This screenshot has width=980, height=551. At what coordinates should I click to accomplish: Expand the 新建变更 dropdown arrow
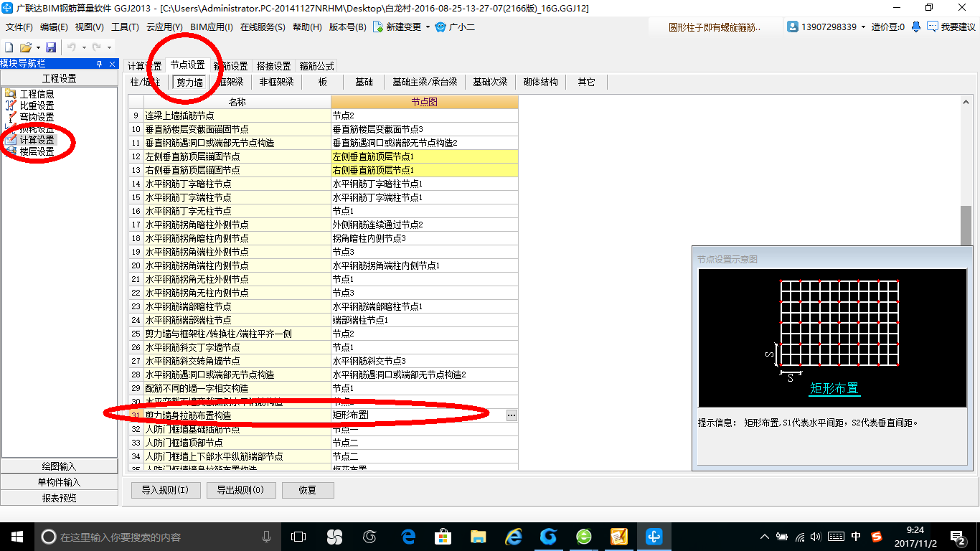coord(428,27)
